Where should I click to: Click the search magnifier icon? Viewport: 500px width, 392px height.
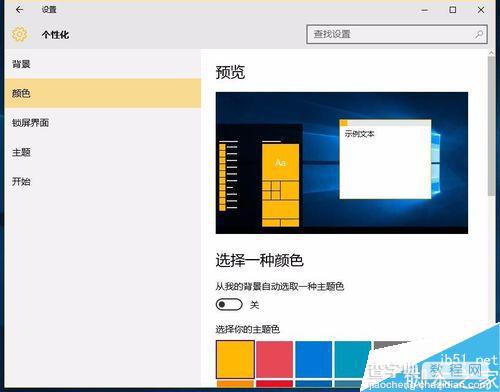479,34
